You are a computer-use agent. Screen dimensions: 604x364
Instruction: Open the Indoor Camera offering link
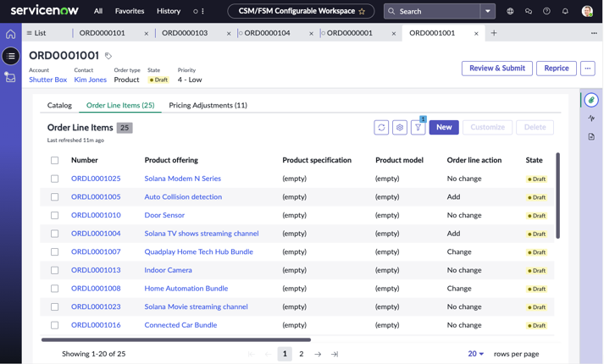pyautogui.click(x=168, y=270)
